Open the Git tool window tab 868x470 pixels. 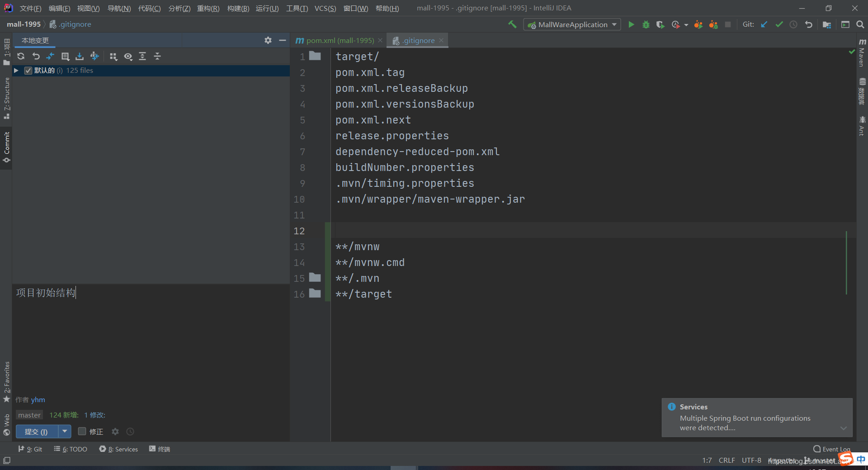click(30, 449)
